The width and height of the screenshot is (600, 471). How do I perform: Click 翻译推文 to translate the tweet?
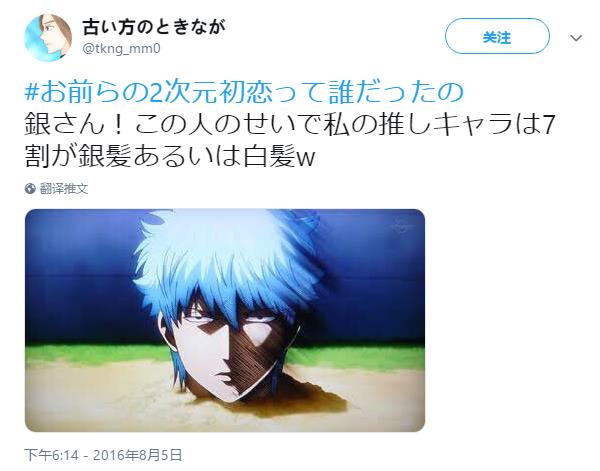[x=64, y=188]
